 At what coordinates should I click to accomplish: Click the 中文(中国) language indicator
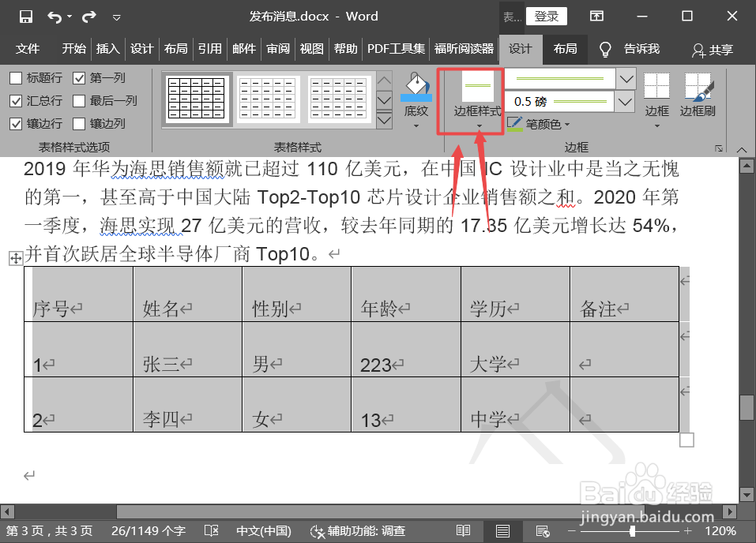(264, 531)
